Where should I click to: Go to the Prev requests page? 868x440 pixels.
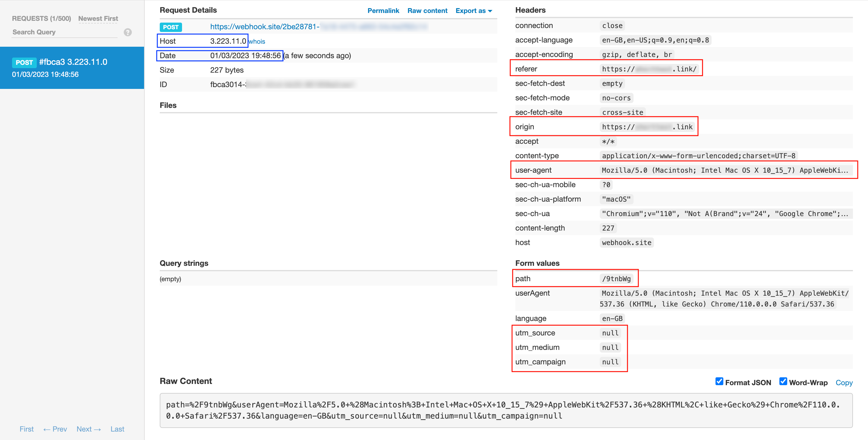pos(55,429)
